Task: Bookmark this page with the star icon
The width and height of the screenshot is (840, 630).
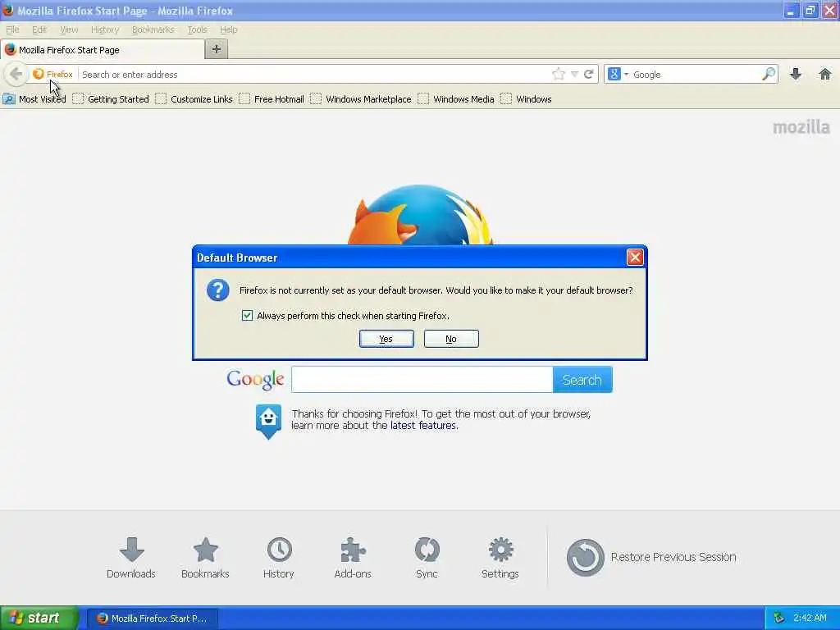Action: 558,74
